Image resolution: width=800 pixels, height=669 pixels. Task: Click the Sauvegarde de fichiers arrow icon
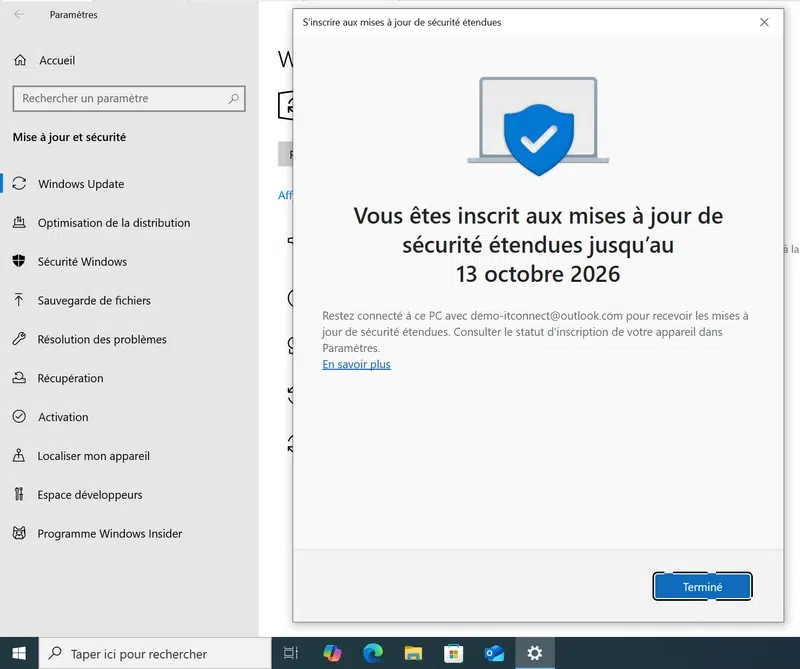(19, 300)
